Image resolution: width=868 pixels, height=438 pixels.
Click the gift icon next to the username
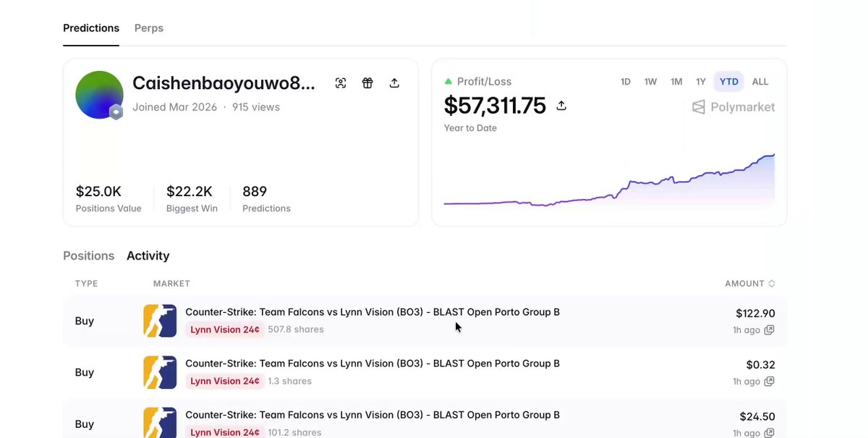coord(367,83)
